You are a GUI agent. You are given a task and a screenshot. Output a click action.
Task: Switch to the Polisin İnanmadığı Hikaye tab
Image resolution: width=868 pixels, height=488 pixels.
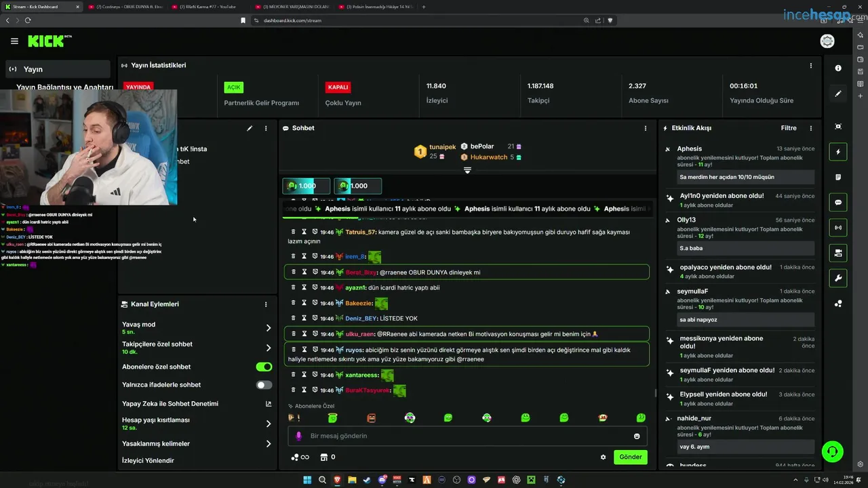(376, 7)
